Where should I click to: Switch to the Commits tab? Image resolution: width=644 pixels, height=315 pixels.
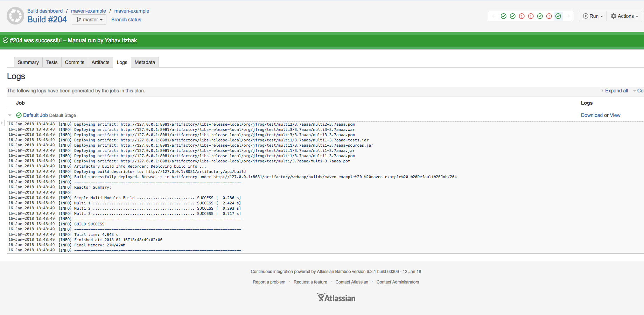[75, 62]
